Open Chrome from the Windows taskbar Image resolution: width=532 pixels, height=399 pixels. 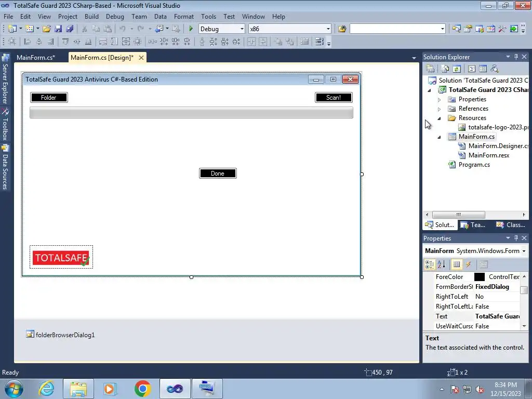pos(142,389)
